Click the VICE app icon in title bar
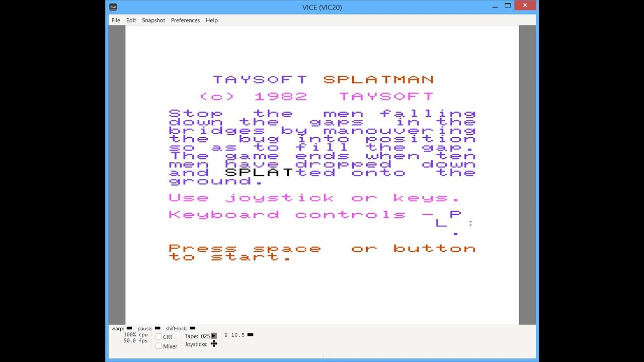This screenshot has height=362, width=644. tap(113, 7)
